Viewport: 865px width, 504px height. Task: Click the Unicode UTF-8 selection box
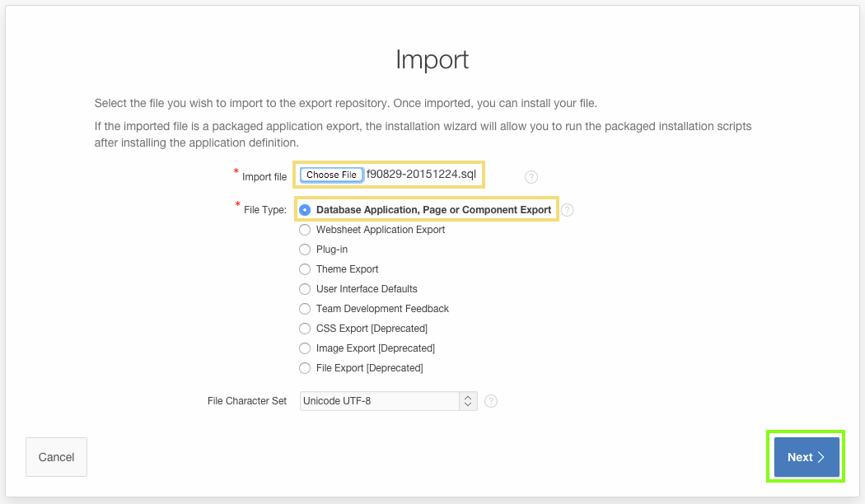[x=379, y=401]
